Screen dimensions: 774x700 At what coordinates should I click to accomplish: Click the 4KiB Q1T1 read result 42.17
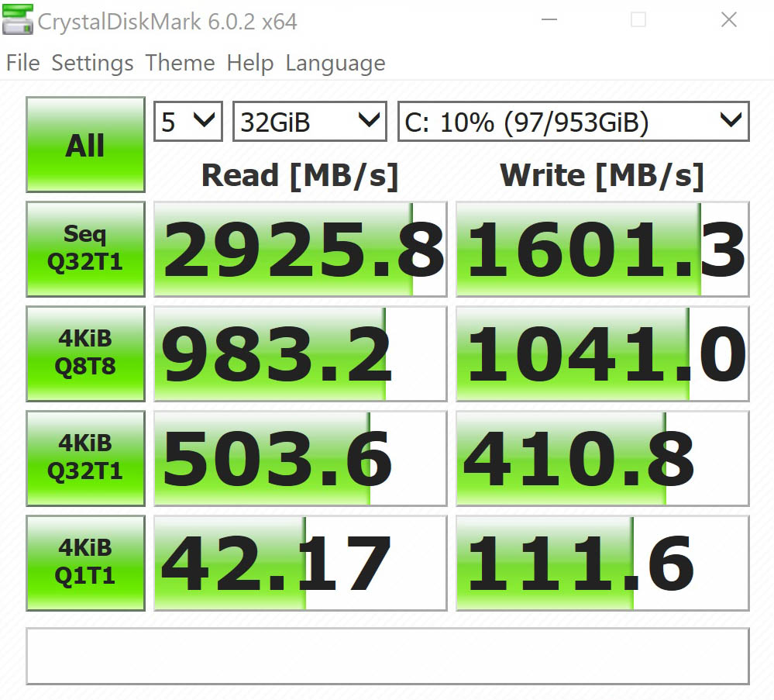[x=301, y=563]
